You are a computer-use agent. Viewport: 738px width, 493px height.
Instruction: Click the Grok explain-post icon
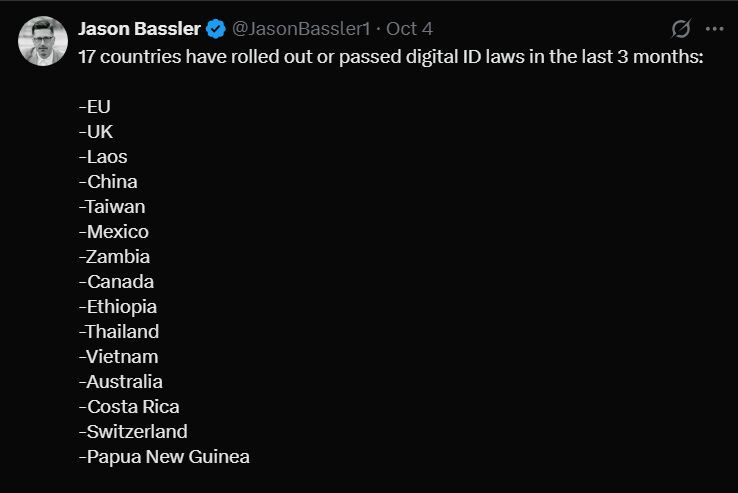681,29
